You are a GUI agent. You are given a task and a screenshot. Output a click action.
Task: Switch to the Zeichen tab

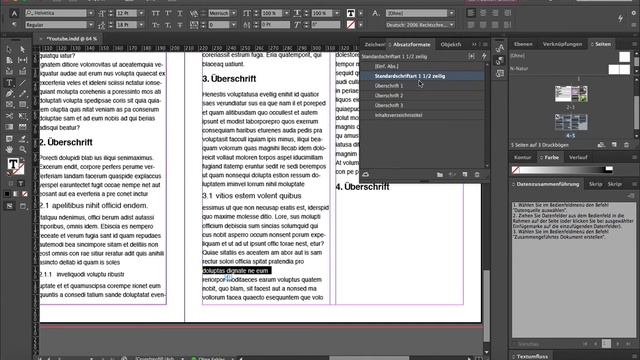[x=374, y=44]
